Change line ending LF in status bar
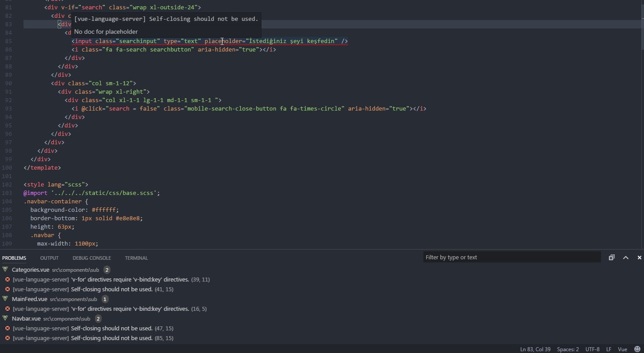The height and width of the screenshot is (353, 644). pos(609,349)
